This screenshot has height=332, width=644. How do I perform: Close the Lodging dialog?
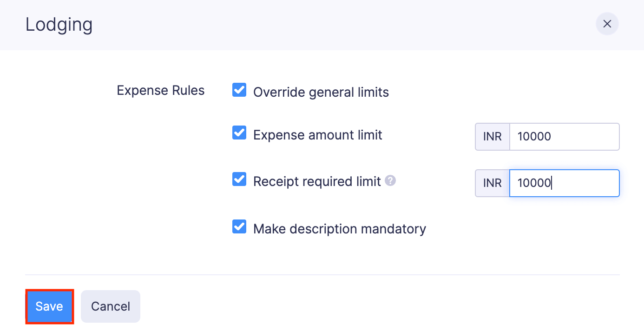pyautogui.click(x=607, y=24)
